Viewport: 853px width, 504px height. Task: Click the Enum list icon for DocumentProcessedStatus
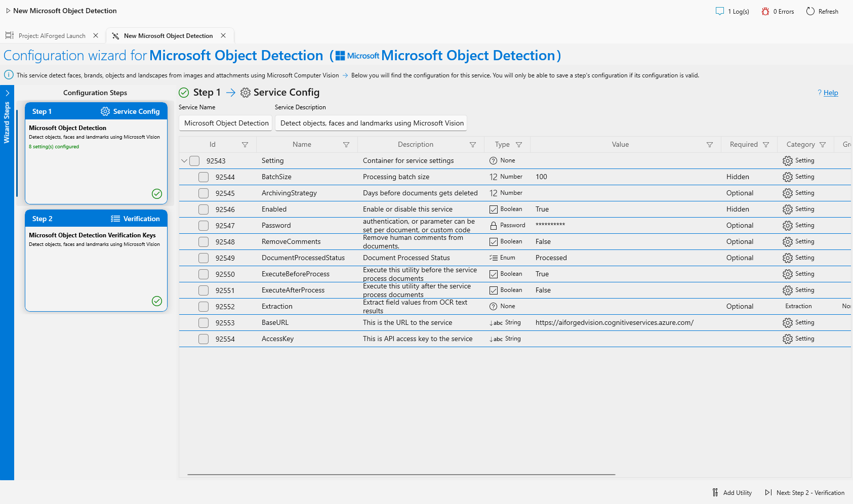point(494,258)
